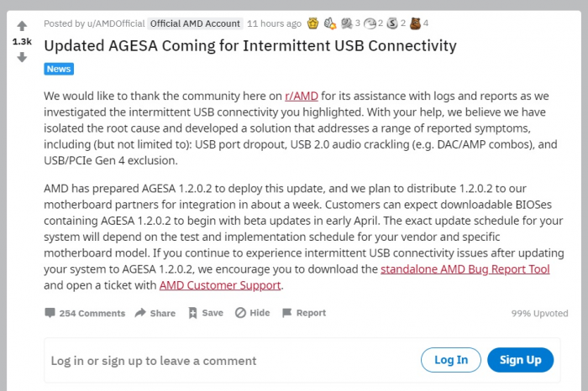
Task: Click the post title heading
Action: click(250, 46)
